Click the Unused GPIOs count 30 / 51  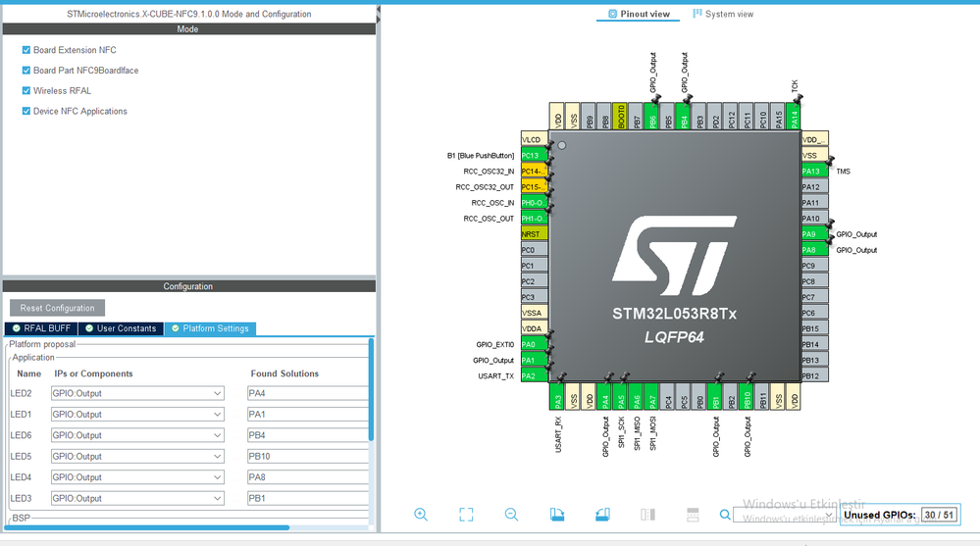[939, 516]
